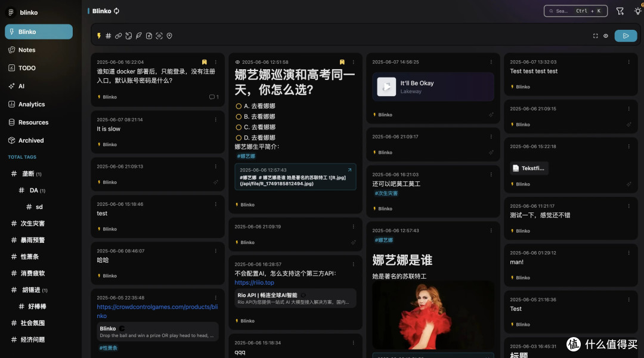Insert a hashtag using the # icon
Image resolution: width=644 pixels, height=358 pixels.
[109, 36]
